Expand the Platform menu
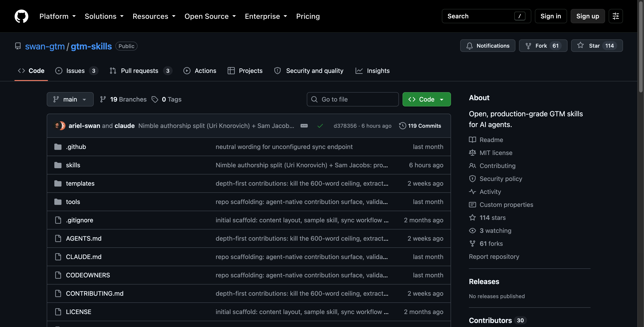 coord(57,16)
